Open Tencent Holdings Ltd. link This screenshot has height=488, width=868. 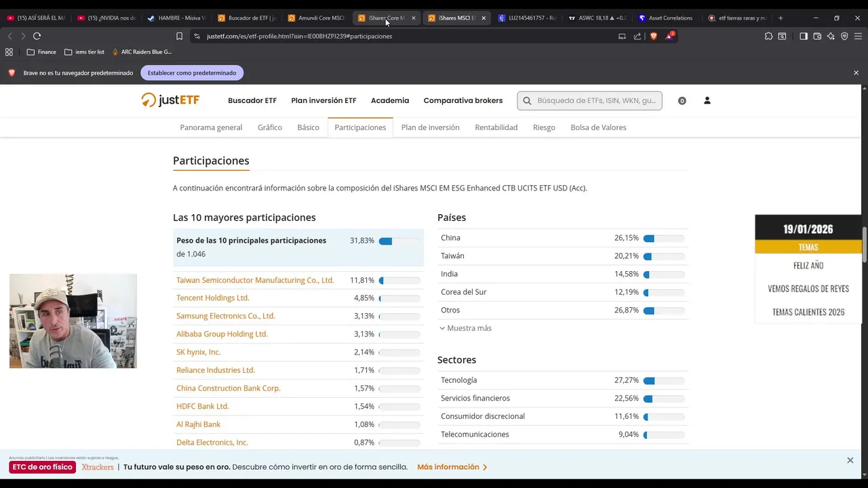213,298
